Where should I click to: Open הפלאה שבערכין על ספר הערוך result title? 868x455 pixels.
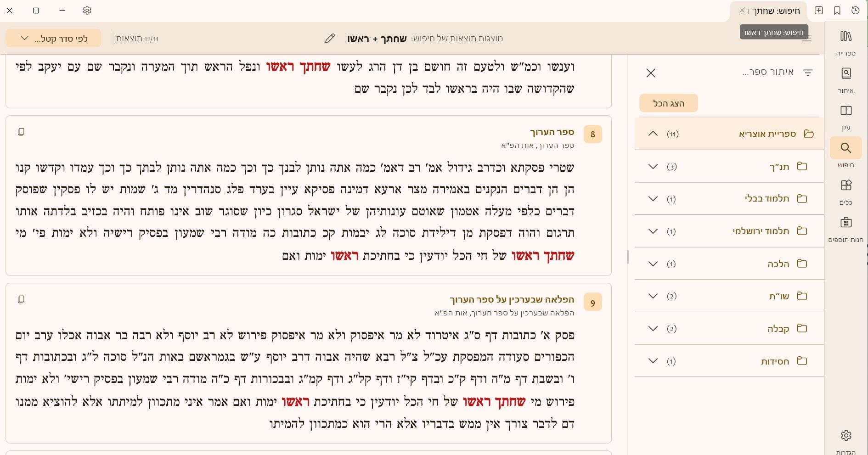tap(512, 300)
